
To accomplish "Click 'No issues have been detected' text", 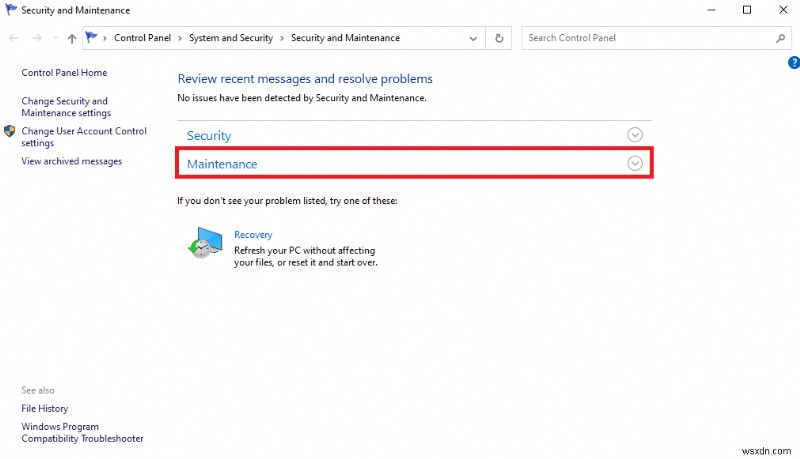I will click(302, 98).
